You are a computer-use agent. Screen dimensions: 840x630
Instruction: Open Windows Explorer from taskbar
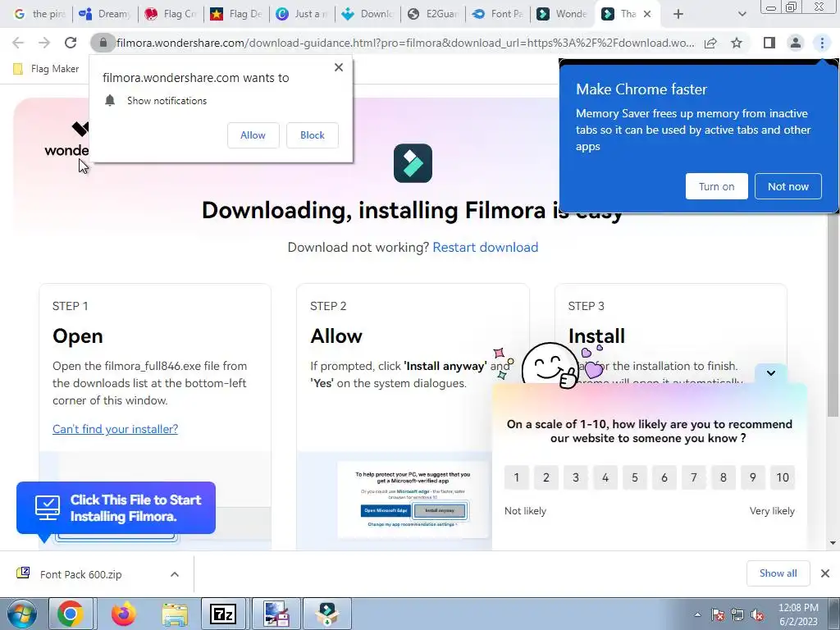175,614
